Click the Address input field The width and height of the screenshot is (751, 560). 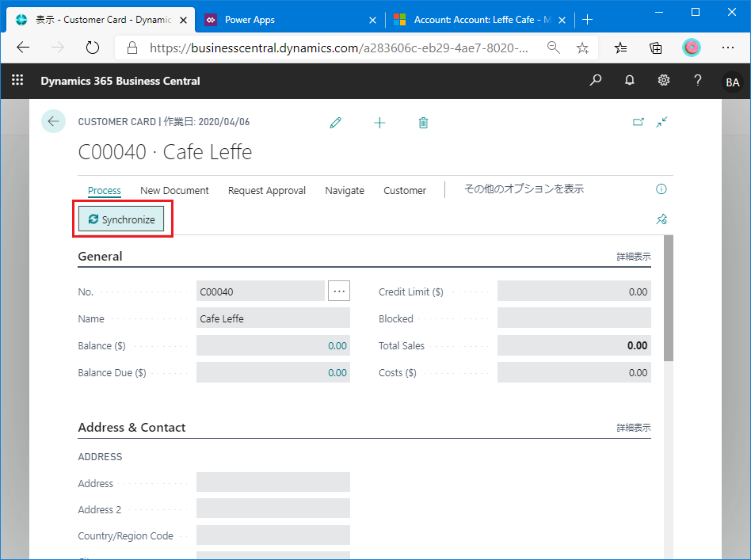coord(273,482)
